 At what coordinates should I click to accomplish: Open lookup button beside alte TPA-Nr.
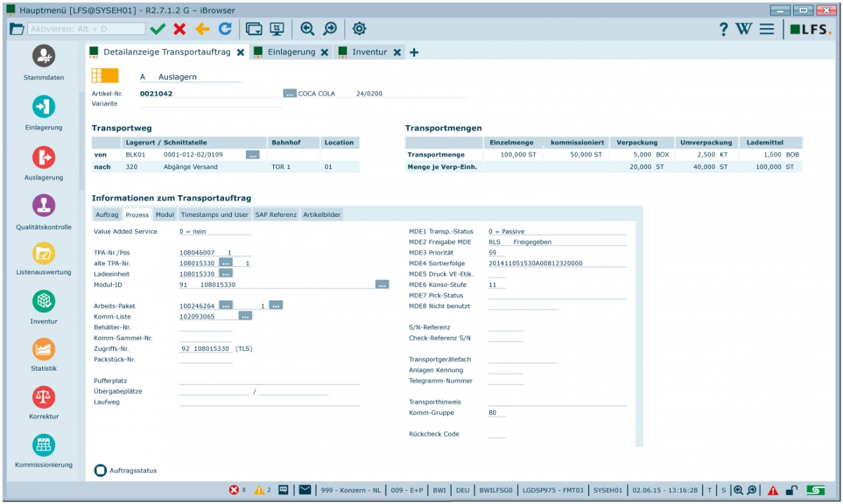point(226,263)
